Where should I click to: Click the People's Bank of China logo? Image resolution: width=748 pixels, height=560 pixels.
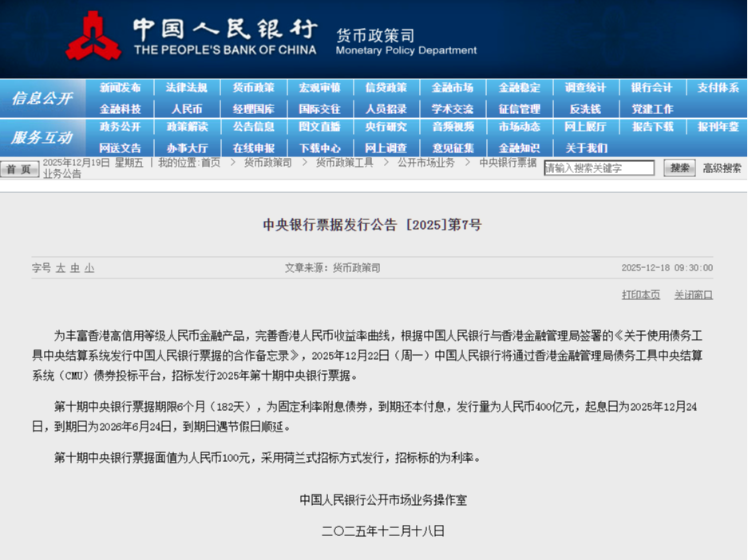(93, 36)
